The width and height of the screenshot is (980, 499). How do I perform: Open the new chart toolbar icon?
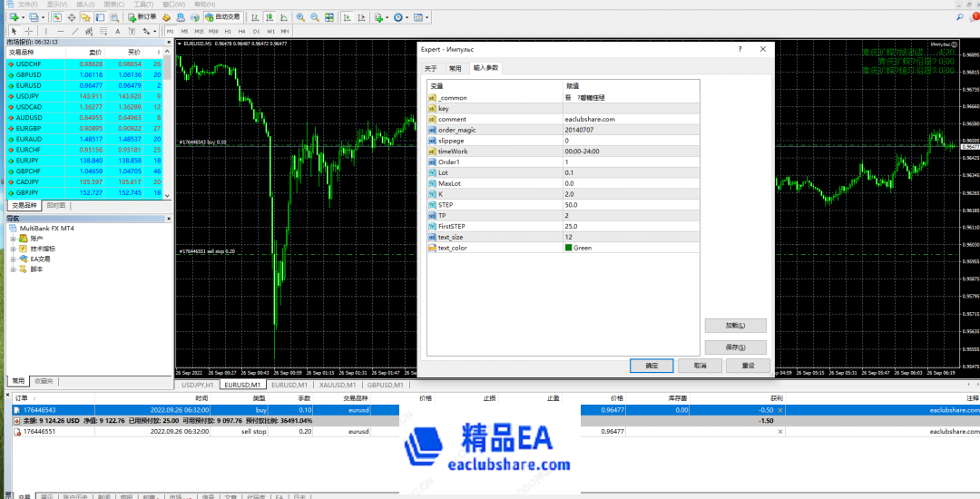[13, 17]
